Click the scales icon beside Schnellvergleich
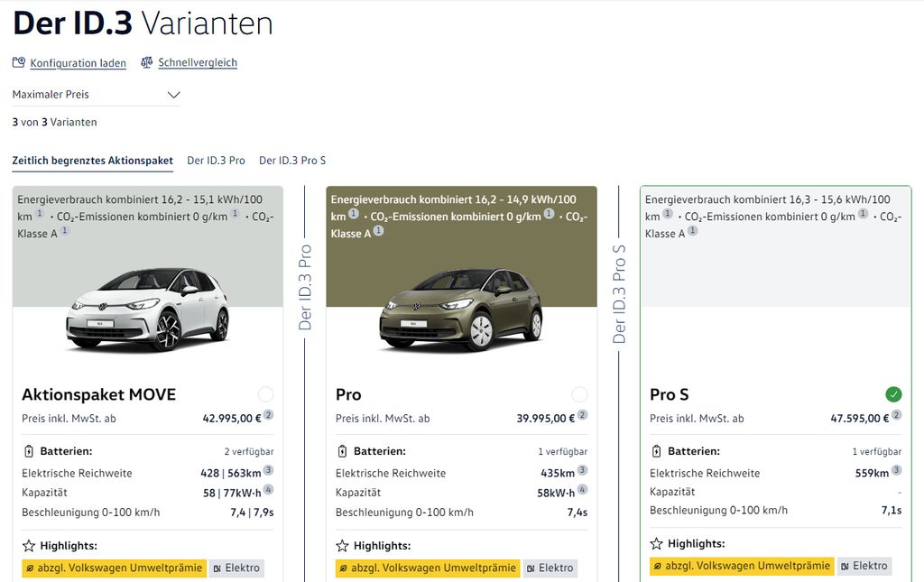This screenshot has width=924, height=582. click(146, 61)
